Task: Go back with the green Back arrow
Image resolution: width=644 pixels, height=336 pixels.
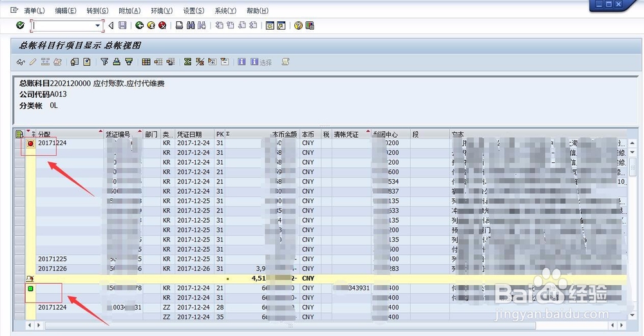Action: point(140,26)
